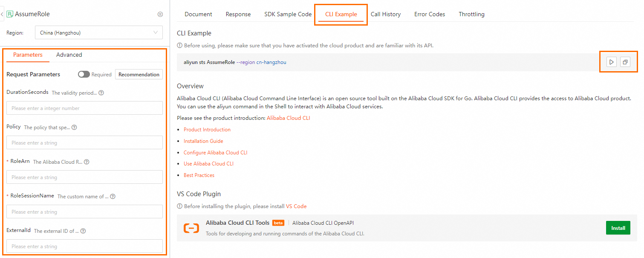Collapse the left panel with back chevron

(2, 14)
